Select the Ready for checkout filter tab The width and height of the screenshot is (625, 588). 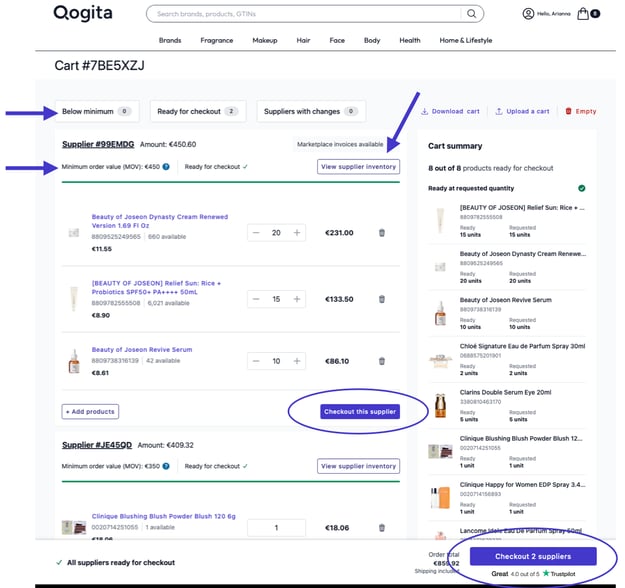click(x=198, y=111)
